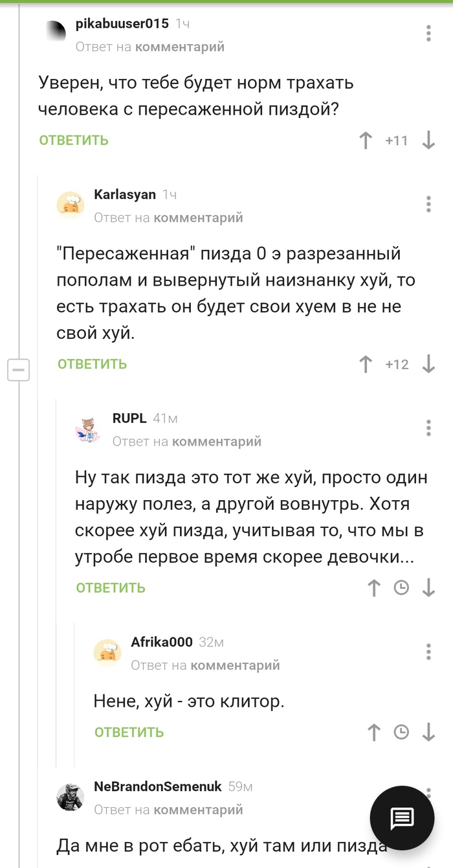Open Karlasyan's avatar picture
This screenshot has width=453, height=868.
point(71,203)
